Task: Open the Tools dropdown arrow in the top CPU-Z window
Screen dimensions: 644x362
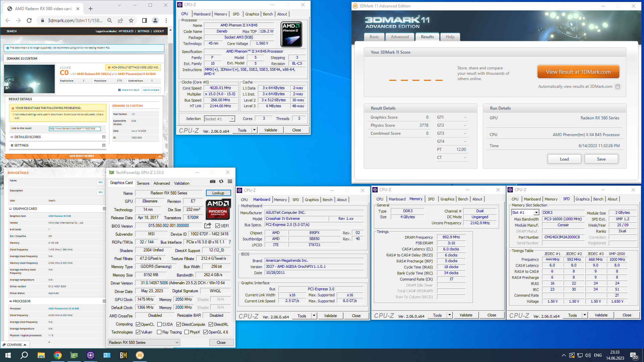Action: click(254, 130)
